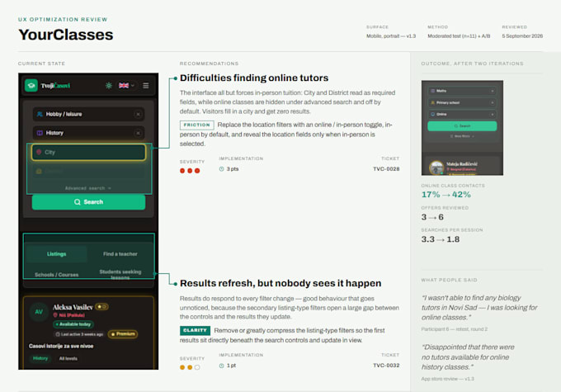561x392 pixels.
Task: Open the Hobby / leisure category selector
Action: point(88,114)
